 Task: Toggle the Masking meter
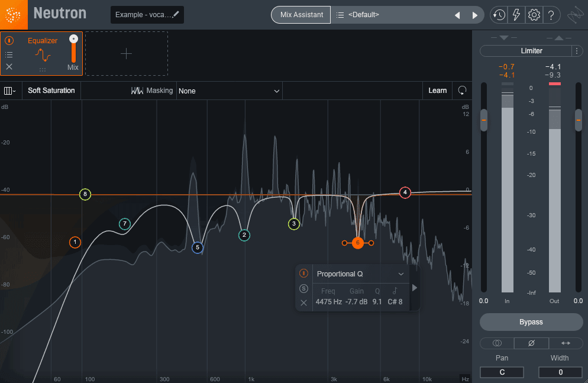pyautogui.click(x=151, y=91)
